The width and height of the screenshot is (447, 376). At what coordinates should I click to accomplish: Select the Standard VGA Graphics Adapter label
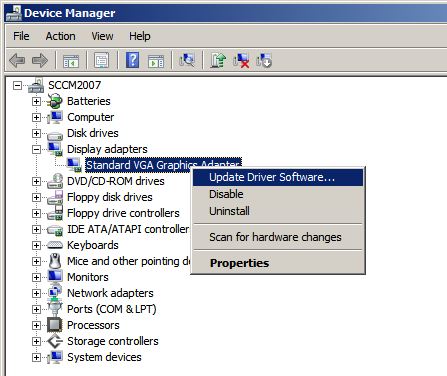tap(163, 165)
